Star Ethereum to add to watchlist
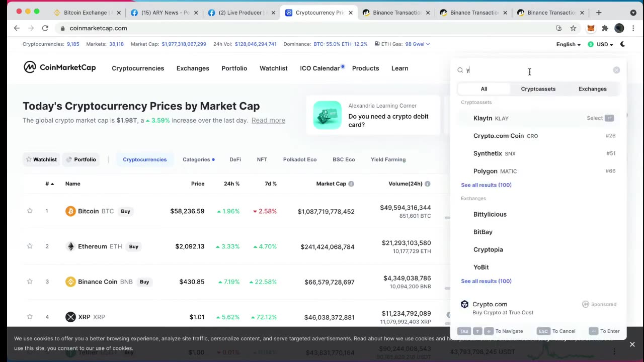Viewport: 644px width, 362px height. (x=30, y=246)
